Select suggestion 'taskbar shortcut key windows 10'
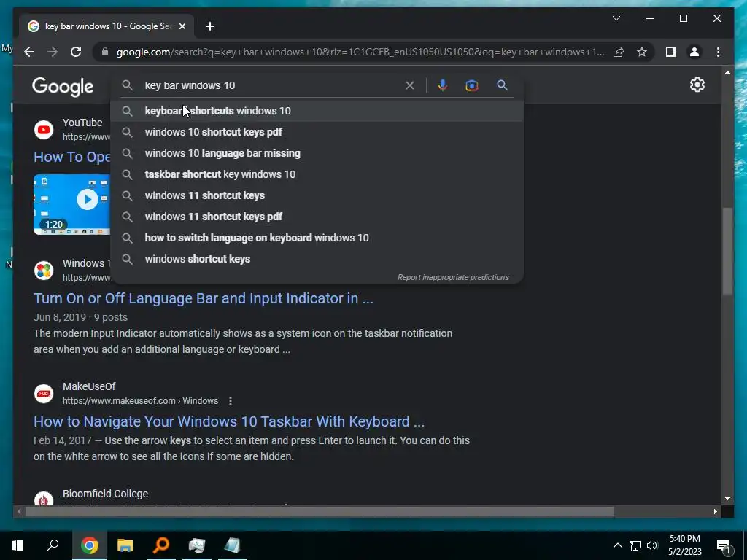 tap(317, 174)
